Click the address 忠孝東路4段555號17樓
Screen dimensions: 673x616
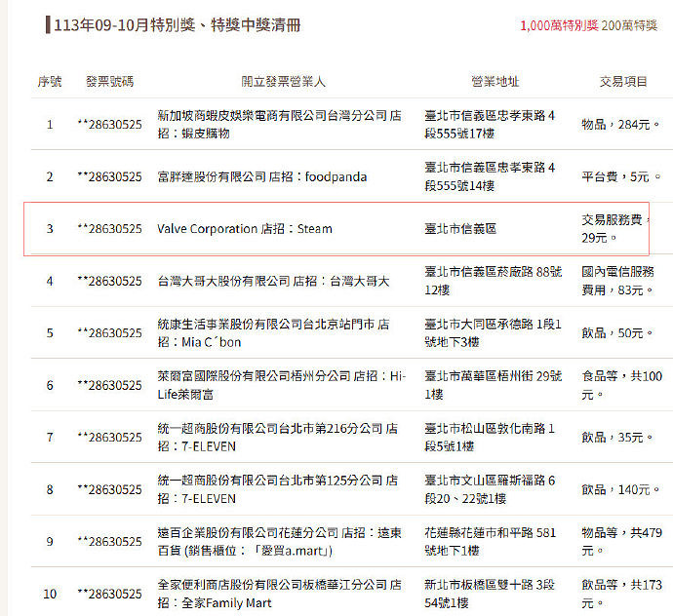(490, 125)
